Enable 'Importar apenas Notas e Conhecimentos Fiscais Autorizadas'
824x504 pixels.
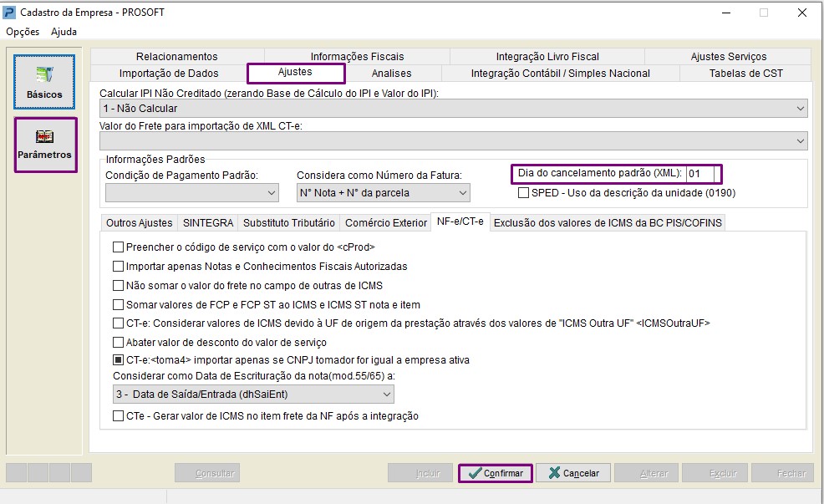(x=118, y=267)
